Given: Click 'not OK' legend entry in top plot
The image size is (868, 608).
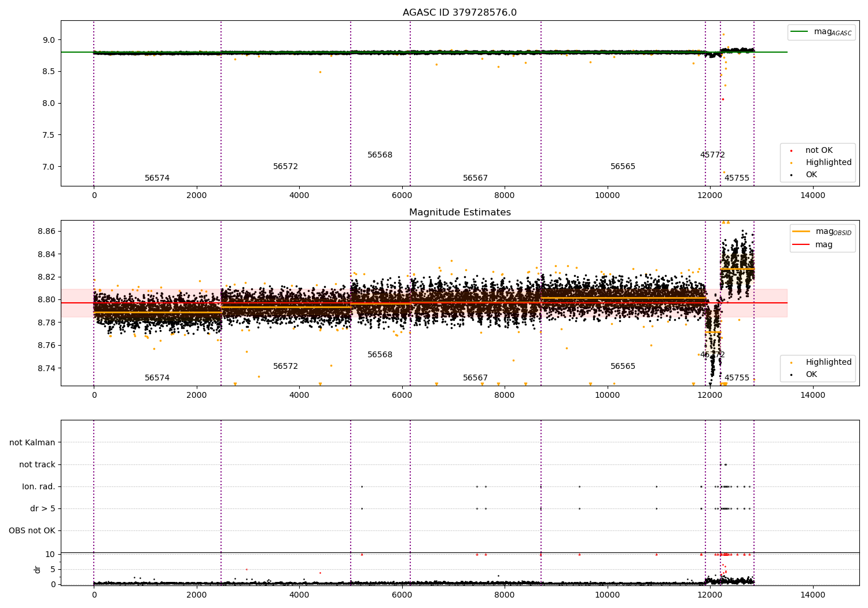Looking at the screenshot, I should [x=818, y=150].
